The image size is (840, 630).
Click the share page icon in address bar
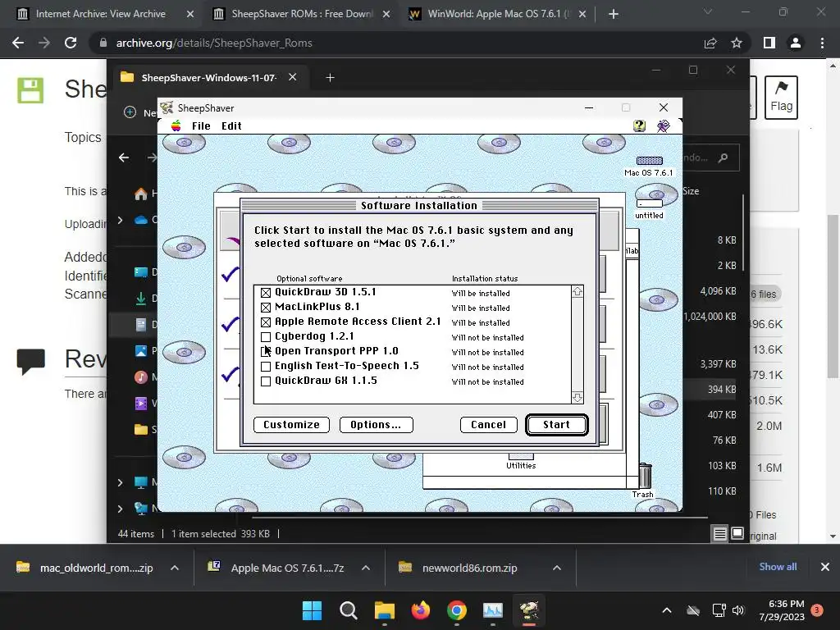click(x=710, y=43)
